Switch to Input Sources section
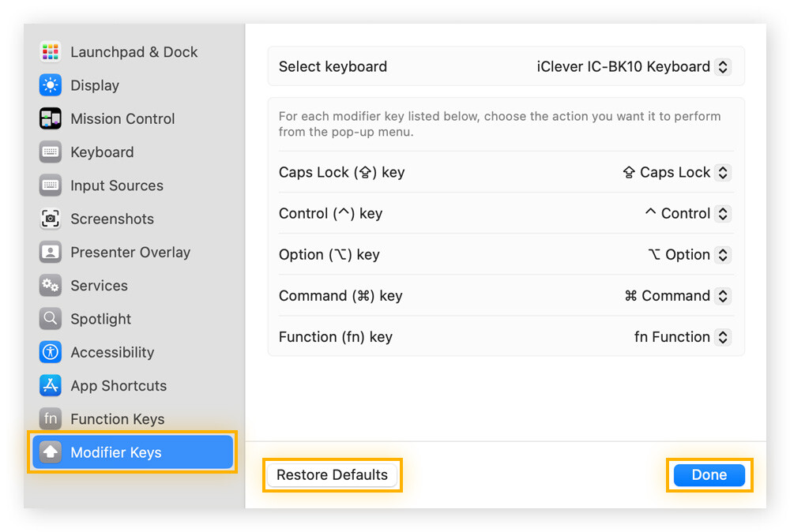The image size is (790, 532). pos(50,185)
